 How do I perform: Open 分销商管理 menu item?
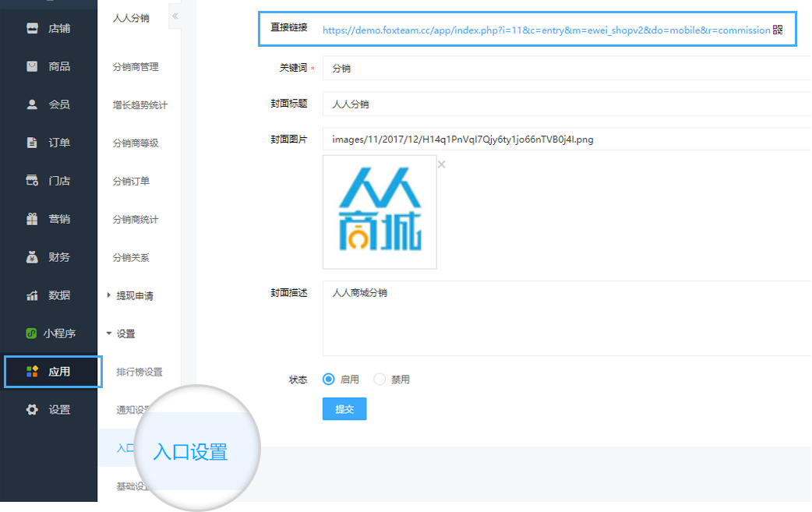click(136, 67)
